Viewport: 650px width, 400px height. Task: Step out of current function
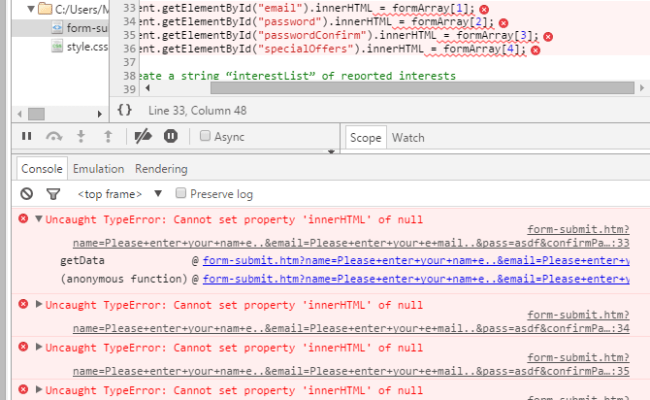[x=108, y=136]
